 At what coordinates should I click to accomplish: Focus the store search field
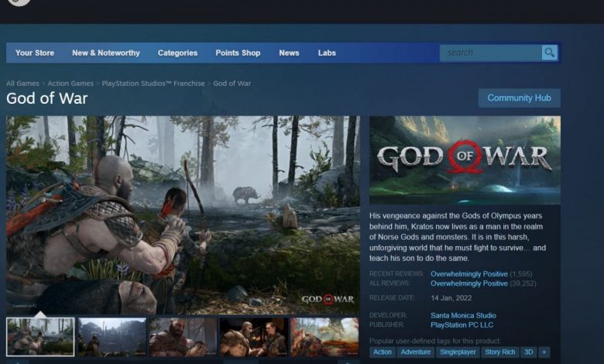click(x=491, y=53)
